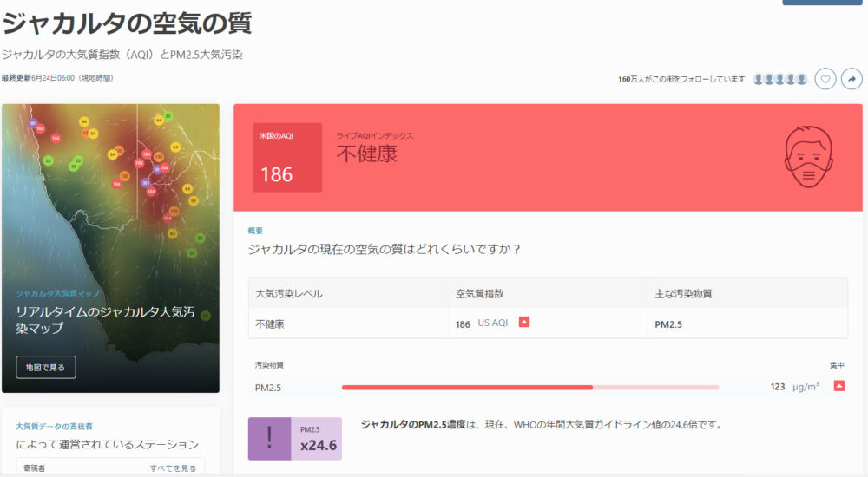Open the すべてを見る link

pyautogui.click(x=173, y=468)
